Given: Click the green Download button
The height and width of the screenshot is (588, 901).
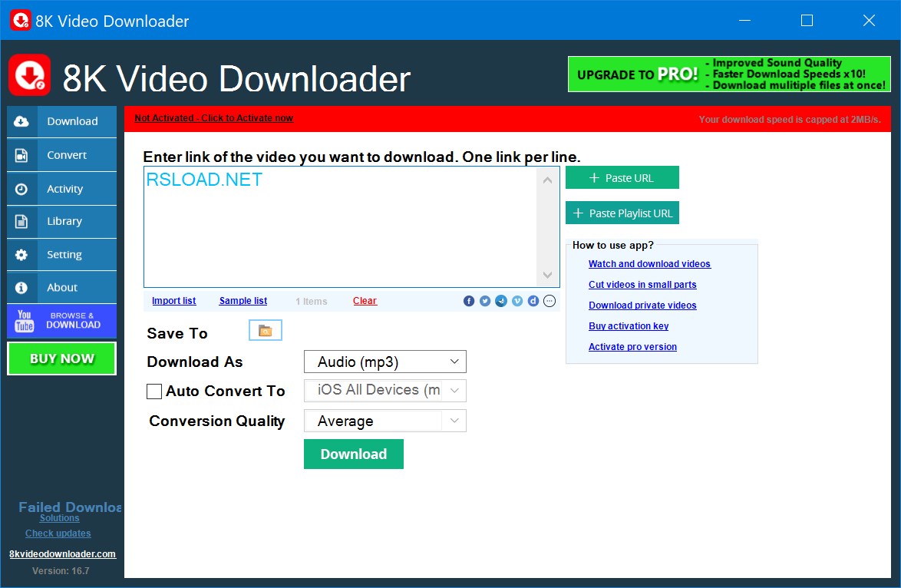Looking at the screenshot, I should point(353,454).
